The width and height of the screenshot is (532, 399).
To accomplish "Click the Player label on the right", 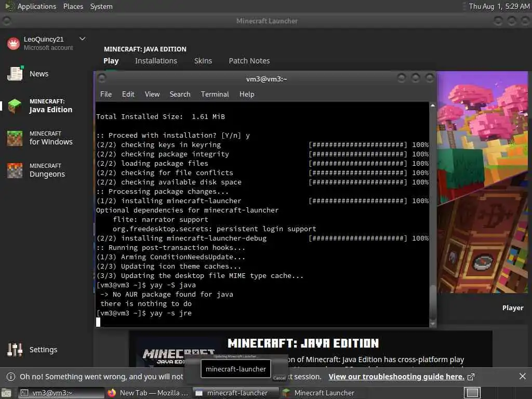I will pos(513,308).
